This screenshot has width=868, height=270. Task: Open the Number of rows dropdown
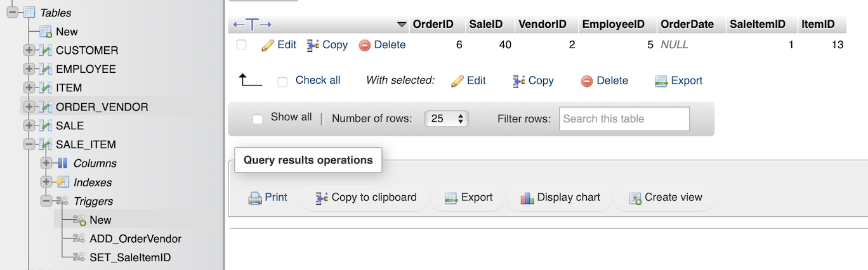446,119
